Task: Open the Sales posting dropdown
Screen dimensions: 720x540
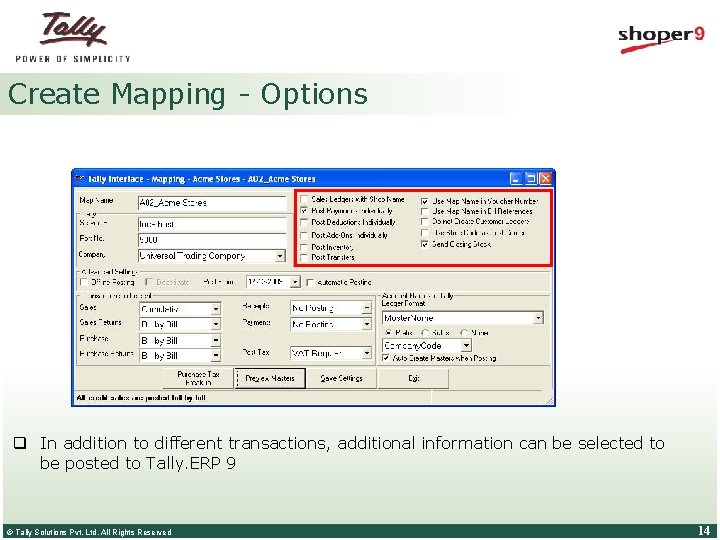Action: [216, 309]
